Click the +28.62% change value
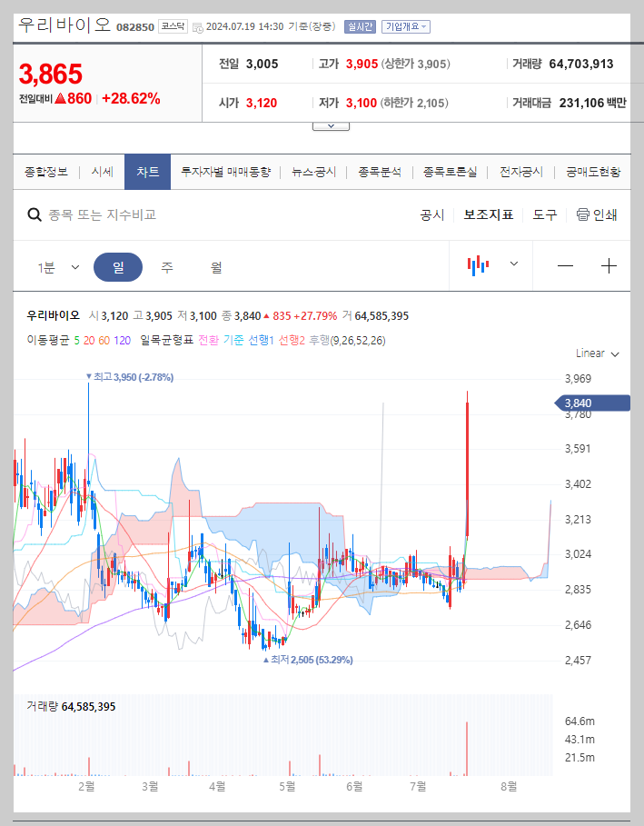This screenshot has width=644, height=826. (x=131, y=98)
